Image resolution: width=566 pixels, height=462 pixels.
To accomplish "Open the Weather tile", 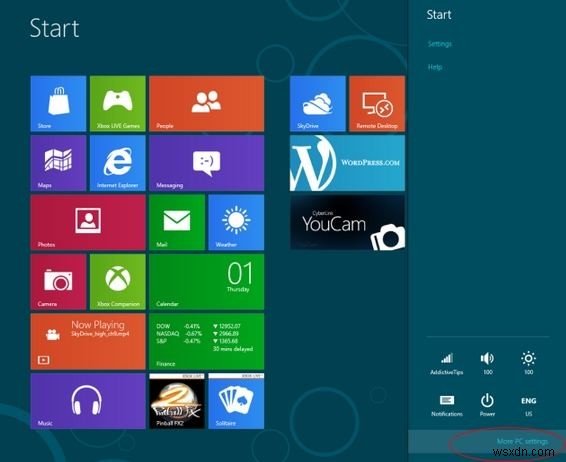I will pyautogui.click(x=236, y=222).
